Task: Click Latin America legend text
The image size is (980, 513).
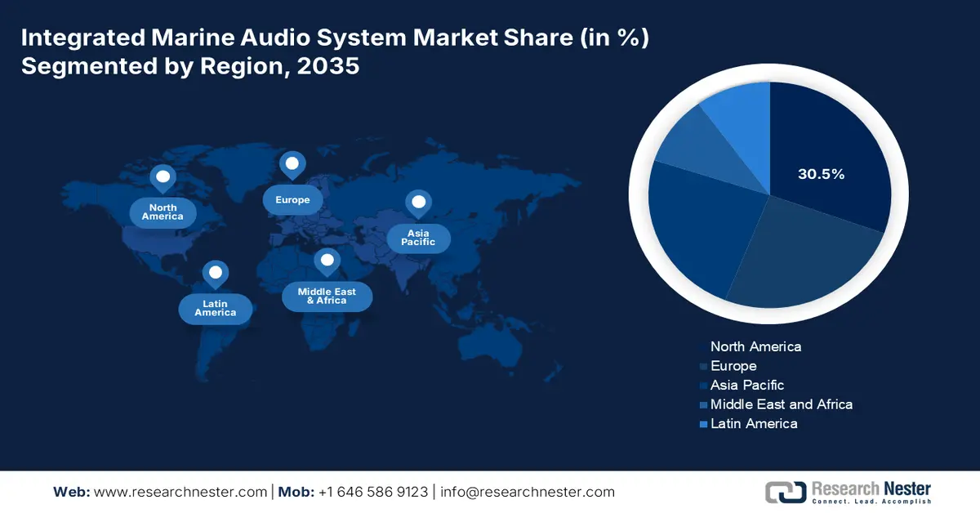Action: click(754, 423)
